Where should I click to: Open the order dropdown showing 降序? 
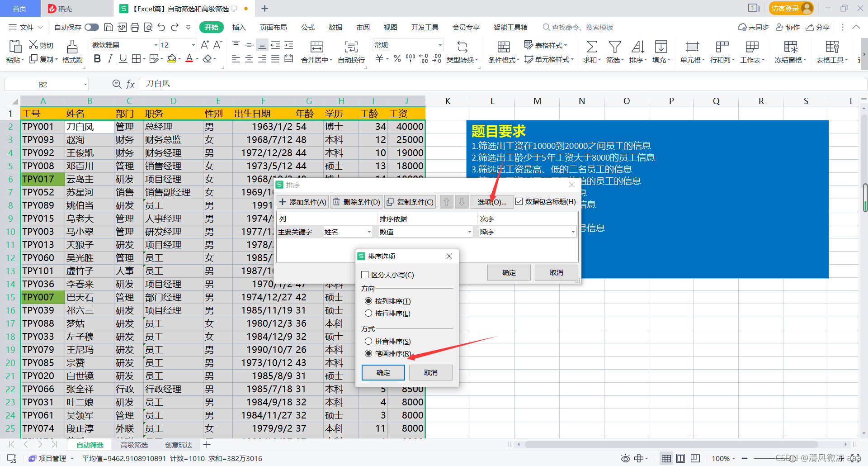tap(528, 232)
